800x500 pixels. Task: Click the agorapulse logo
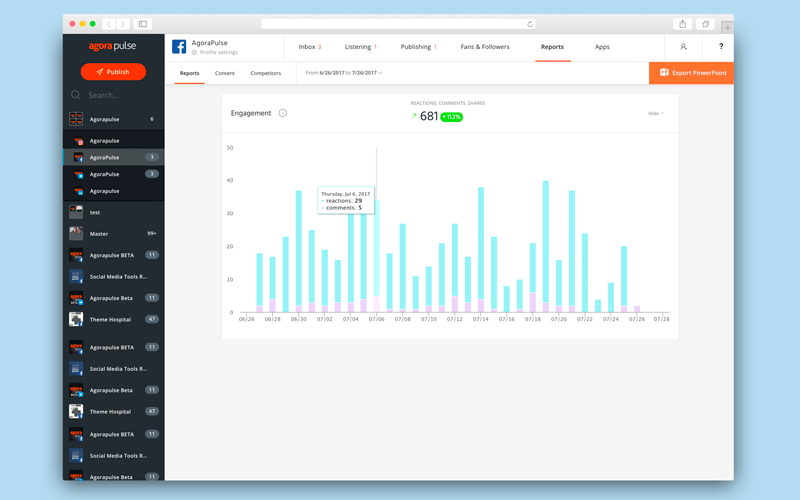coord(112,46)
